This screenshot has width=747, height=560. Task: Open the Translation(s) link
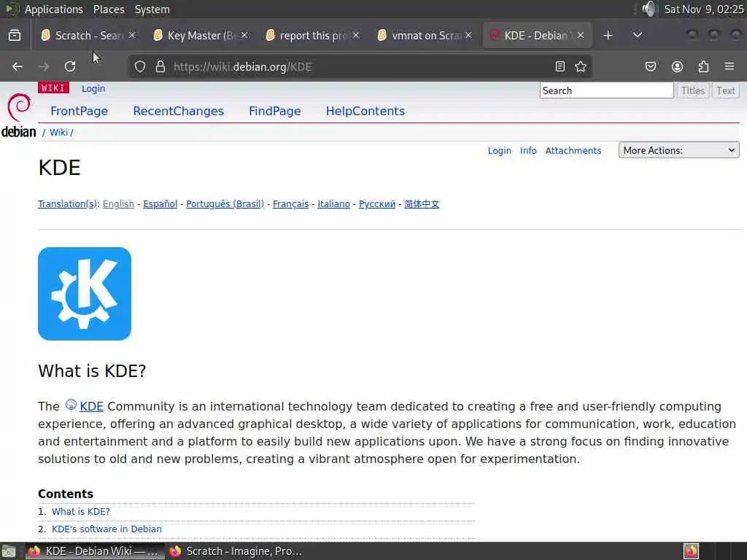(x=69, y=204)
